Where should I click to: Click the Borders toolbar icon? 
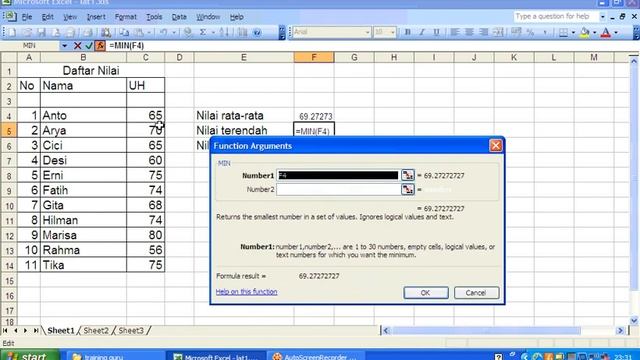pyautogui.click(x=563, y=32)
